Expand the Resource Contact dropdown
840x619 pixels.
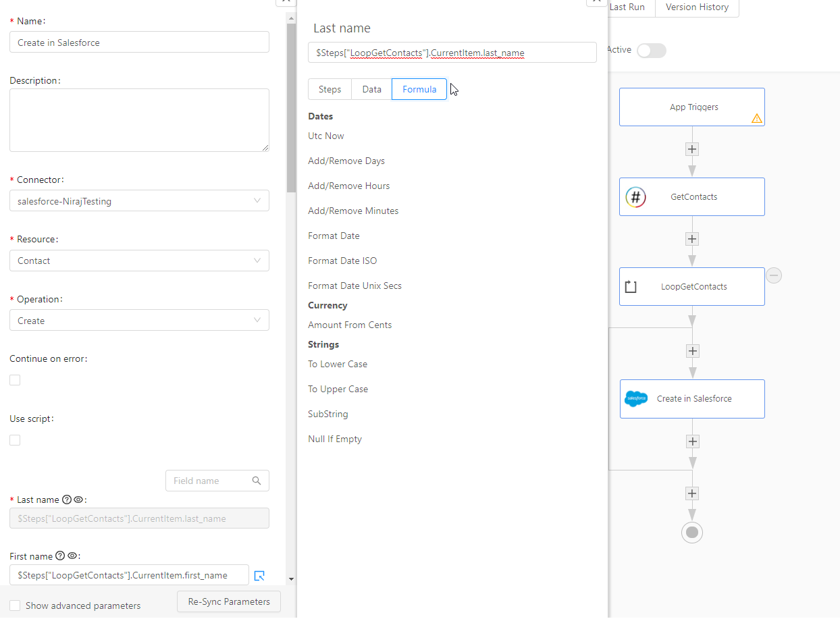[139, 261]
